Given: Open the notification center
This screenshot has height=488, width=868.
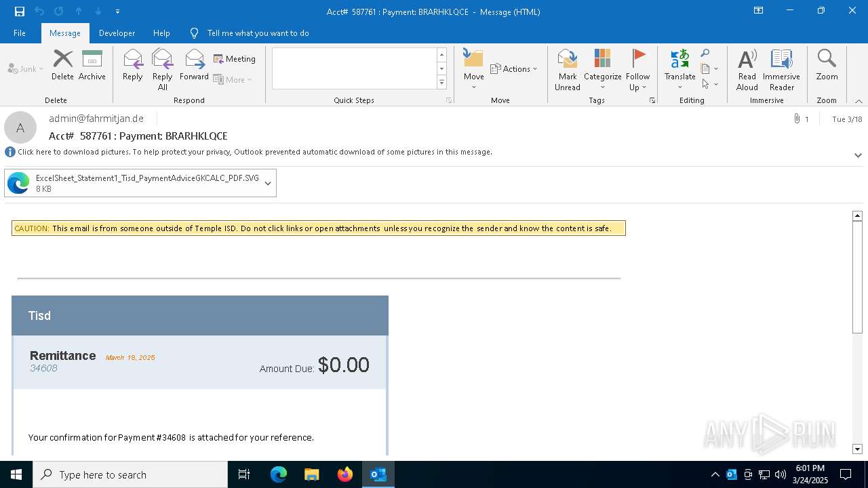Looking at the screenshot, I should click(846, 474).
